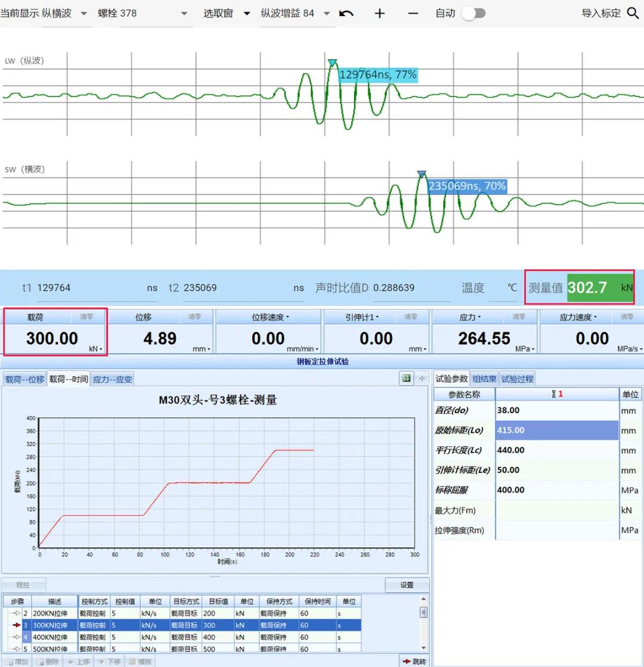Click the green grid icon above the chart
This screenshot has width=644, height=667.
tap(407, 378)
